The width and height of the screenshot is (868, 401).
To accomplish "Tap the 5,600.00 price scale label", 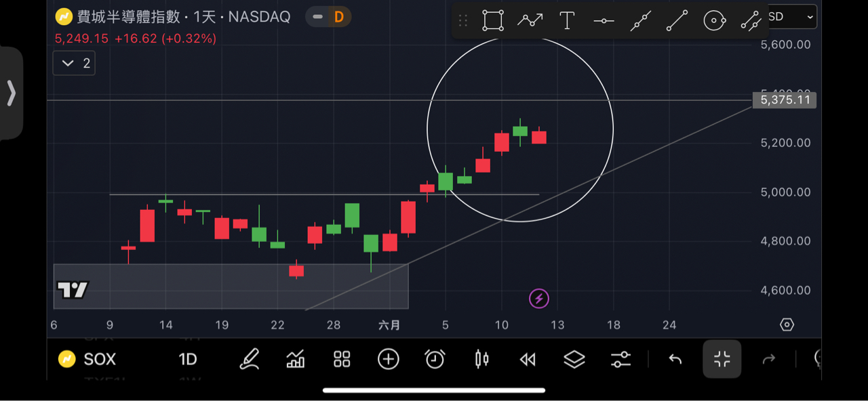I will coord(785,45).
